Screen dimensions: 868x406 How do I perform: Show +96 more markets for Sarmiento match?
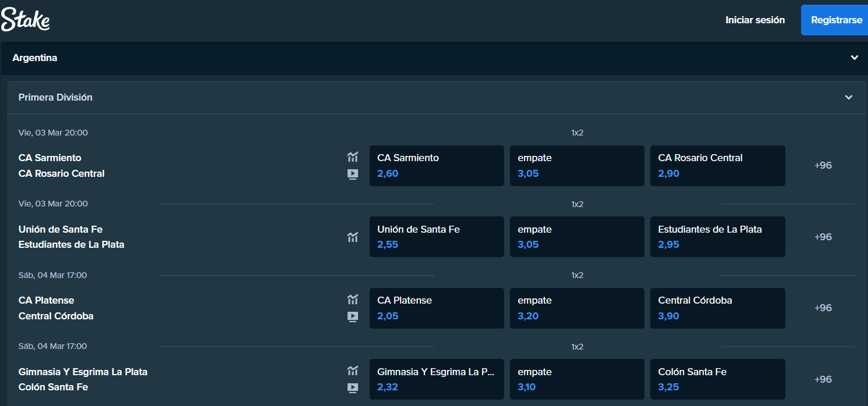point(823,165)
